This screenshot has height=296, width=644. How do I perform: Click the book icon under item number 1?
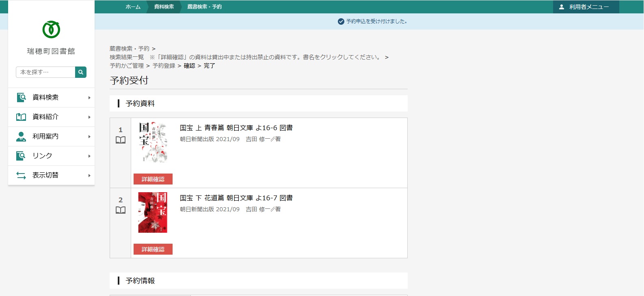coord(121,140)
